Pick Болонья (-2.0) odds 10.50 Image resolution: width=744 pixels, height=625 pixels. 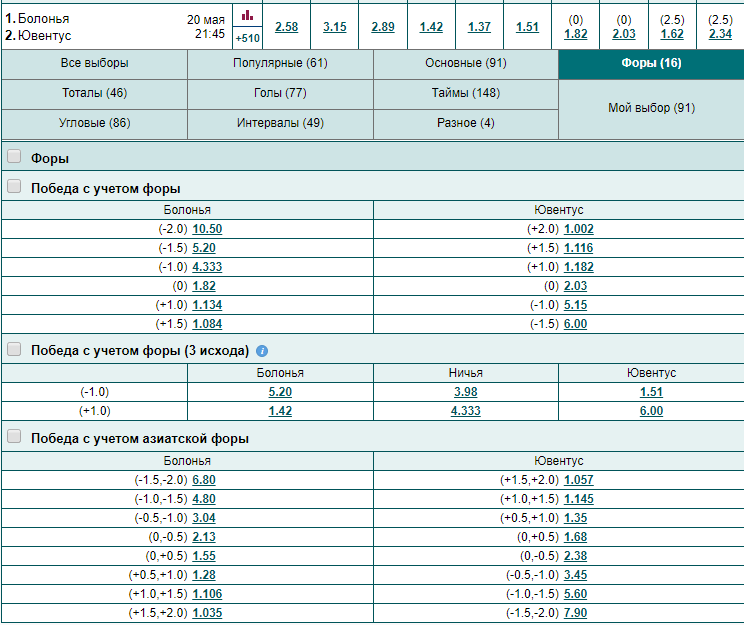(x=207, y=229)
